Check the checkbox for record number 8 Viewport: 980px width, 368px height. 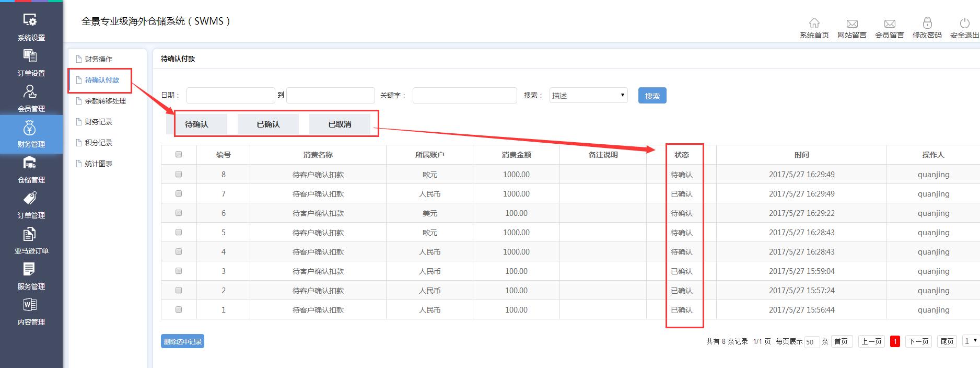click(179, 174)
